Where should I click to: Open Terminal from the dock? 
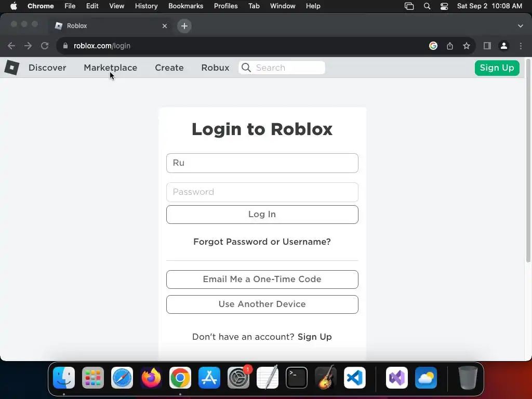point(297,378)
